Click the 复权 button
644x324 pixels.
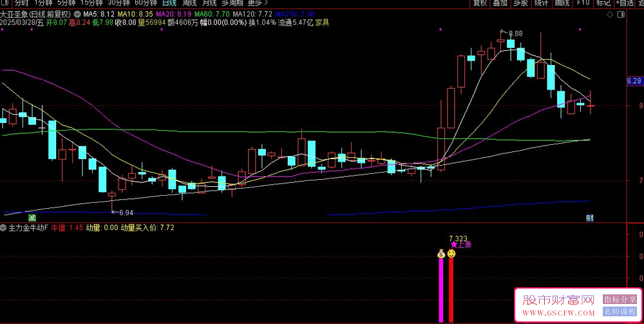480,3
